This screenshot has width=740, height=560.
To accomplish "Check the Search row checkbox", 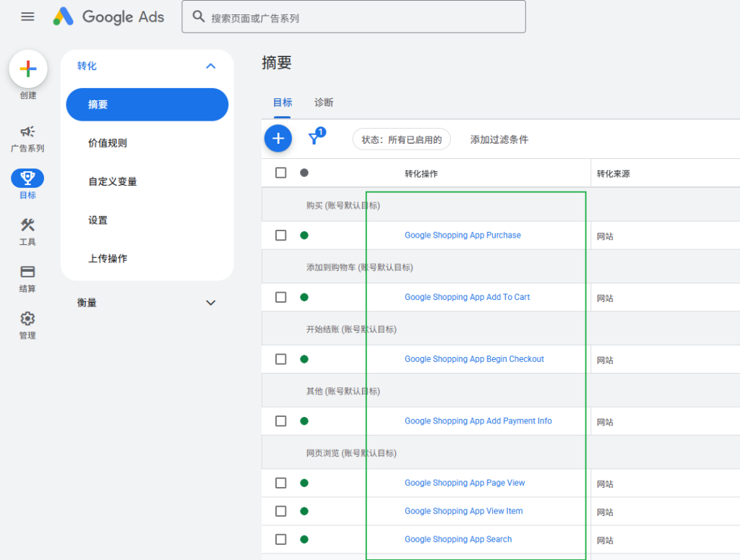I will click(281, 539).
